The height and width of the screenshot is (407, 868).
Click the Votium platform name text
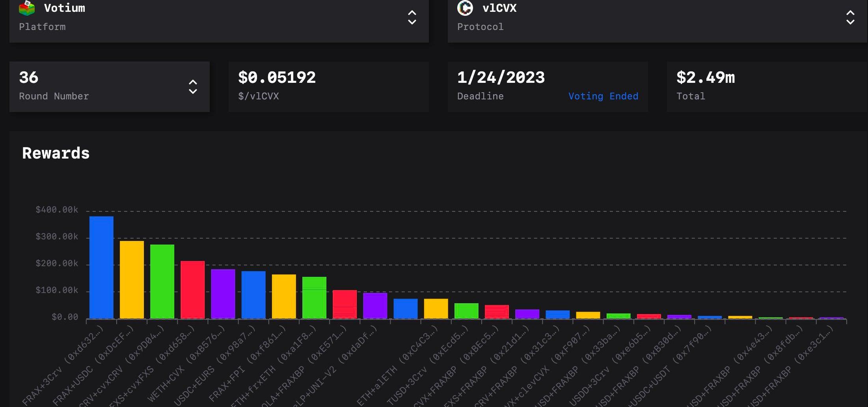coord(65,8)
